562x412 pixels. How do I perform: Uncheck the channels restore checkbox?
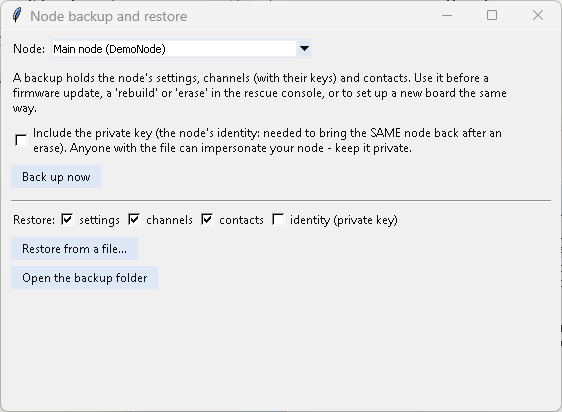(134, 219)
